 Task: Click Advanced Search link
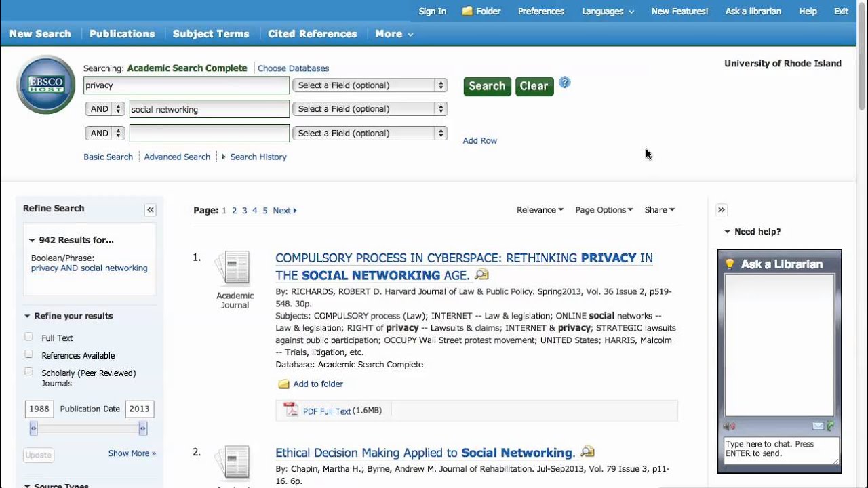click(177, 157)
